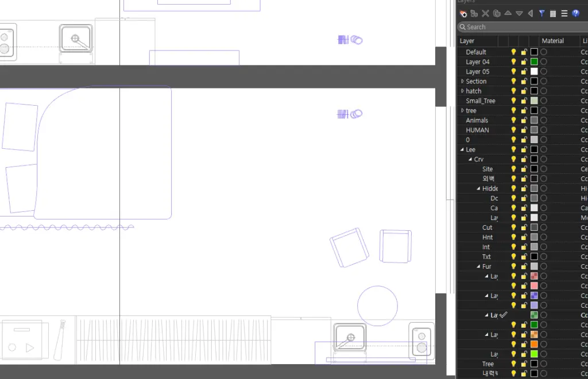Select the circle table in the drawing
This screenshot has height=379, width=588.
pos(378,306)
